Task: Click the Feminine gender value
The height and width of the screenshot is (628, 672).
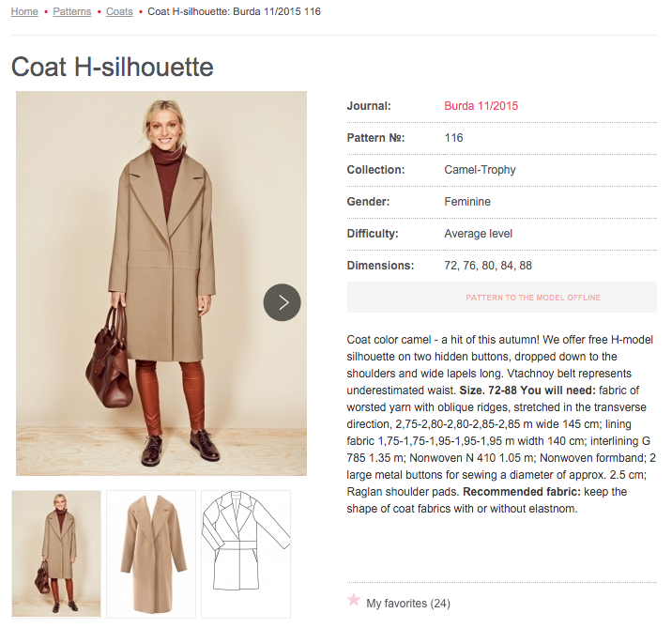Action: point(467,202)
